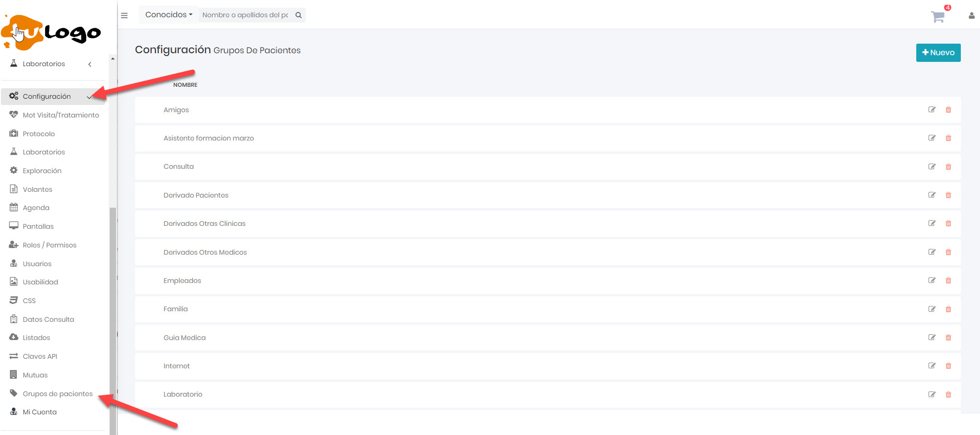Delete the Consulta group via trash icon
Screen dimensions: 980x435
(948, 167)
